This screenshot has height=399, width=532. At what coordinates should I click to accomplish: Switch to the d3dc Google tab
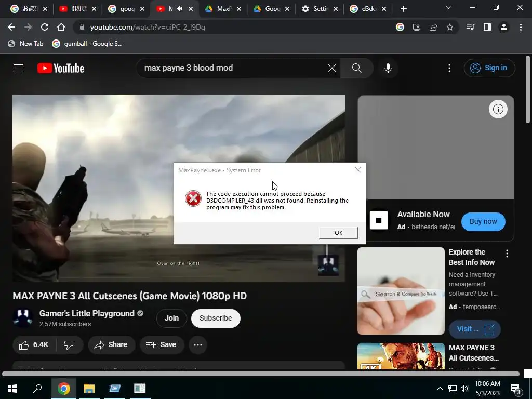368,9
